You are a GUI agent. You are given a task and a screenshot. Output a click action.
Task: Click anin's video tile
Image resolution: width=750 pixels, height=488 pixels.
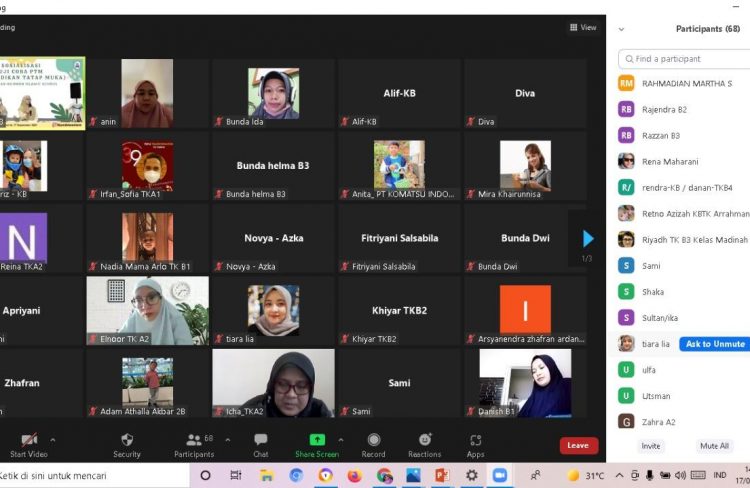tap(147, 93)
